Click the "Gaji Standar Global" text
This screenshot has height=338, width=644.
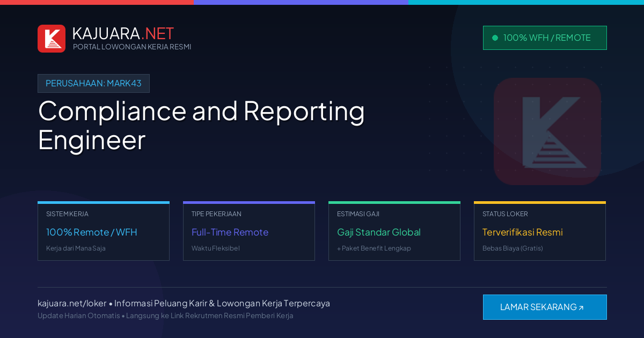click(x=379, y=232)
